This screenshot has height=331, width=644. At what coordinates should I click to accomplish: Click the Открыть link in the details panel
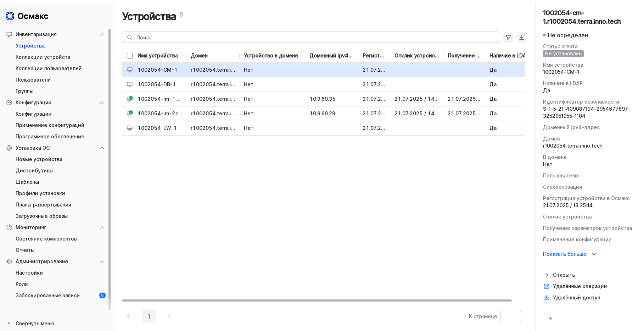click(564, 275)
